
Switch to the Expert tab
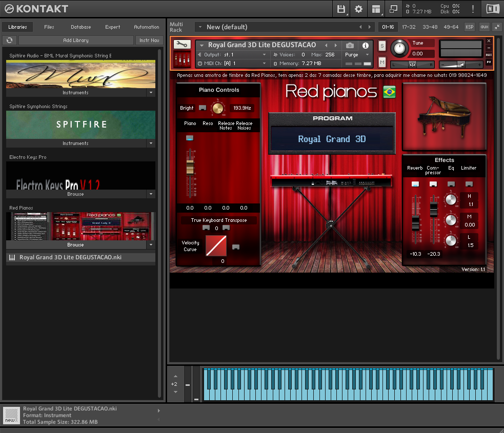[x=112, y=27]
